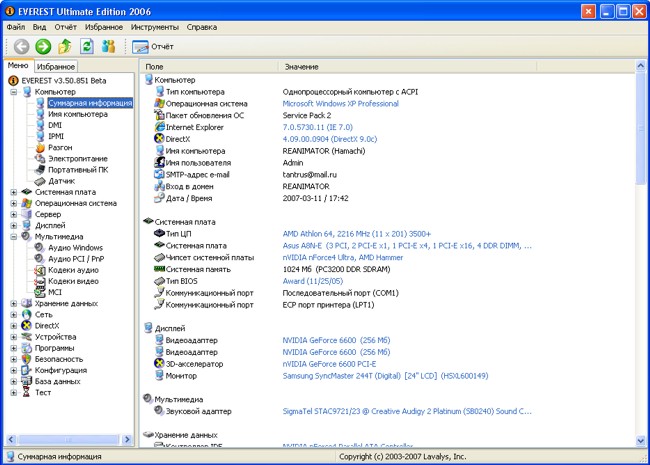The height and width of the screenshot is (465, 650).
Task: Click the Refresh toolbar icon
Action: click(x=86, y=46)
